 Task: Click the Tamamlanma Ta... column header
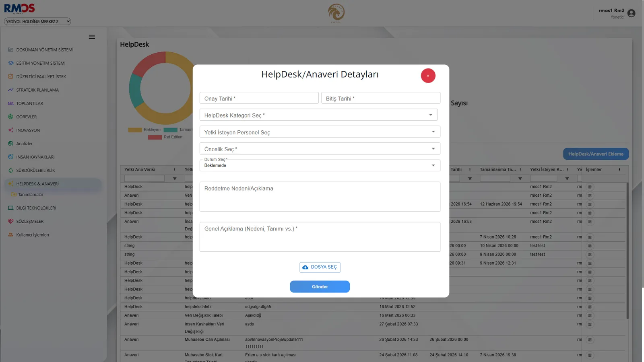point(498,170)
